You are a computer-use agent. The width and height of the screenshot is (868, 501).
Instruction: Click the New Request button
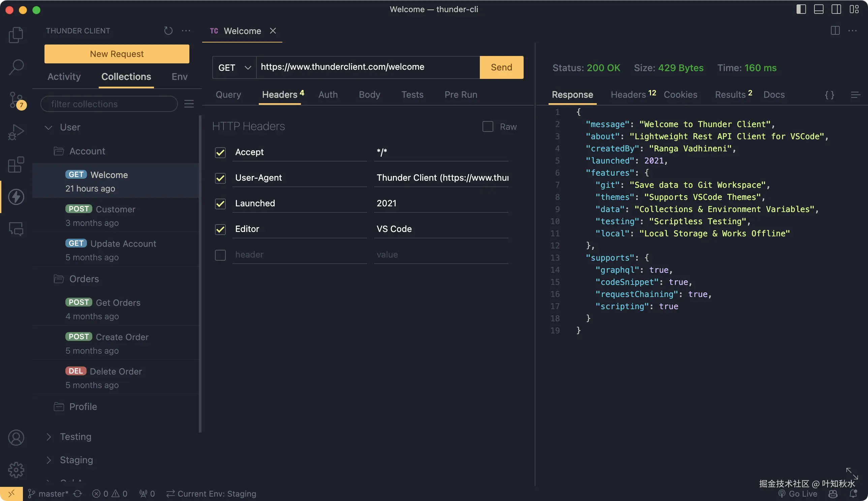117,54
